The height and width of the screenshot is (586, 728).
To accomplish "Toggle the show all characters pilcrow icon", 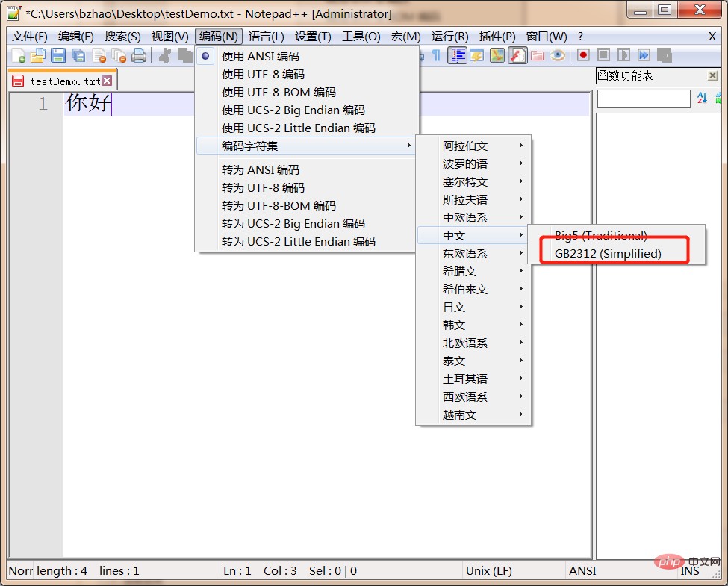I will click(436, 56).
